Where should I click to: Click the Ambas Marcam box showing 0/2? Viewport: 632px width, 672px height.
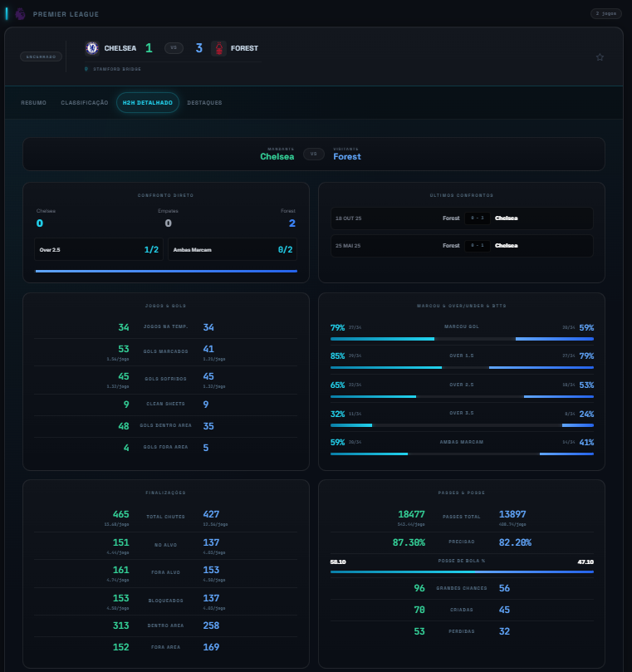pos(233,249)
